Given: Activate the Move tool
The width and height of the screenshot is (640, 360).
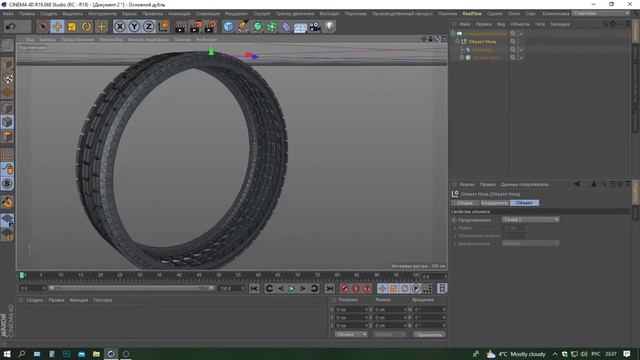Looking at the screenshot, I should [x=57, y=27].
